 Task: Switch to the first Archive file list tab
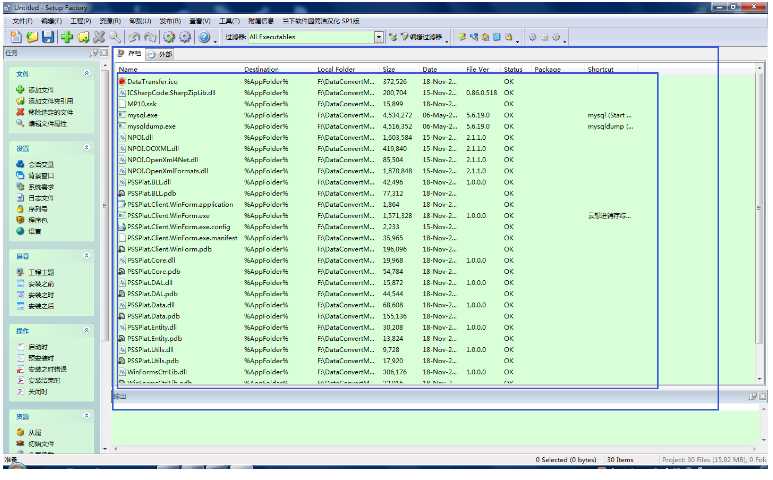tap(130, 54)
